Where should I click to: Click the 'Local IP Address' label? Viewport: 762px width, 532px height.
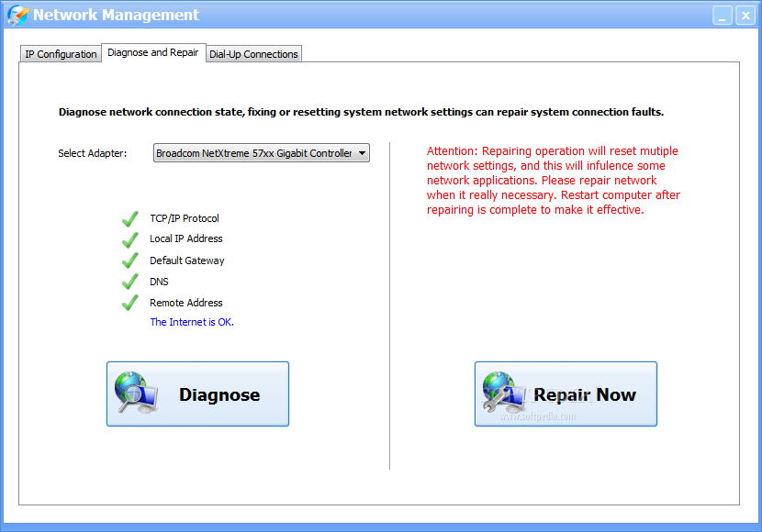(x=186, y=238)
